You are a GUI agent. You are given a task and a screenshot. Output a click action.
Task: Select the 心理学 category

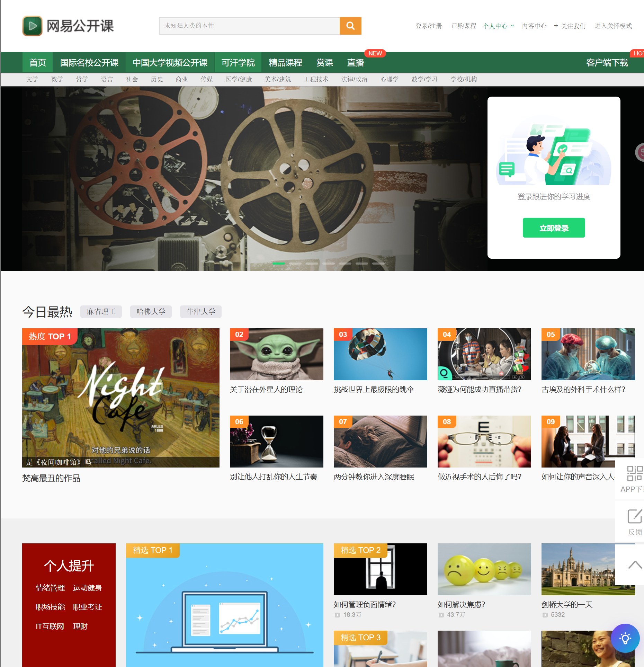coord(390,79)
